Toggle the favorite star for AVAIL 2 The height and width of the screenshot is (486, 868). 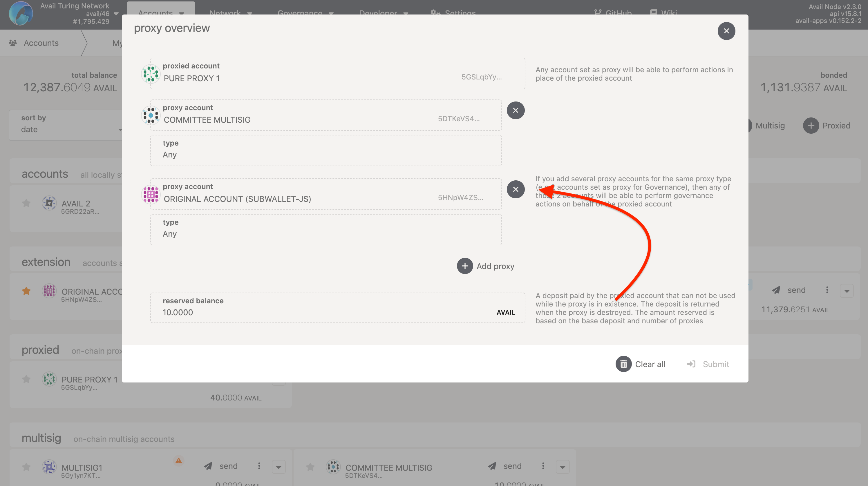[x=26, y=203]
